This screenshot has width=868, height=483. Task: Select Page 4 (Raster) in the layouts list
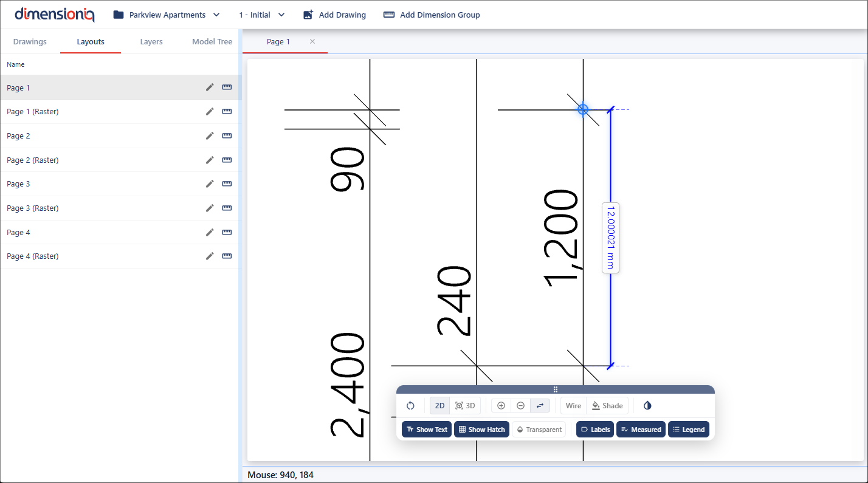pyautogui.click(x=33, y=256)
